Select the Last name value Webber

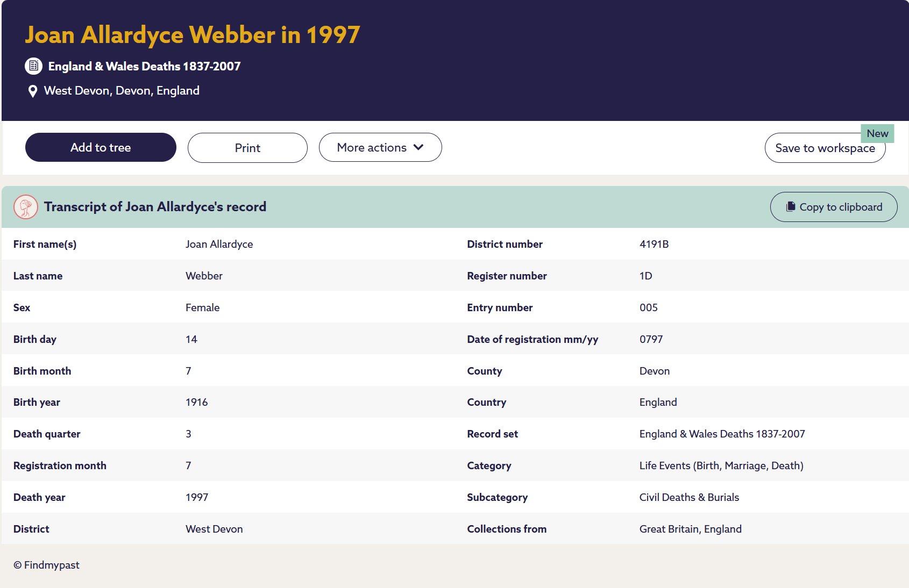(x=204, y=276)
